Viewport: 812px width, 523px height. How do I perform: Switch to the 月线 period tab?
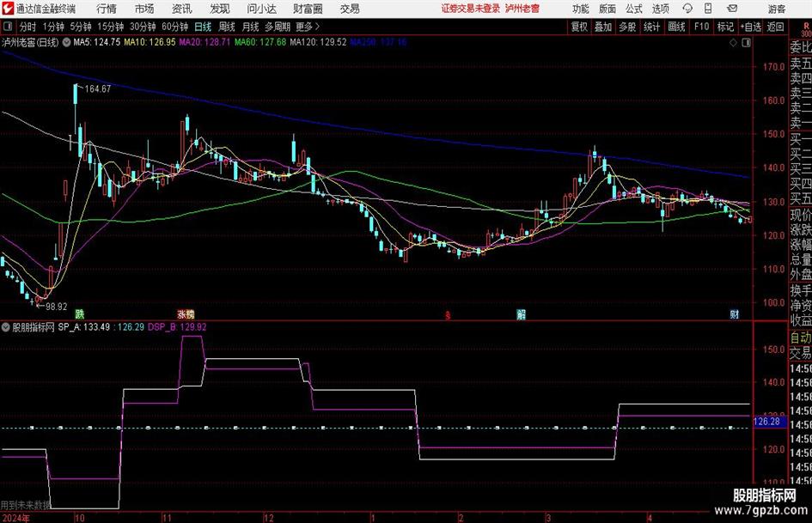251,27
